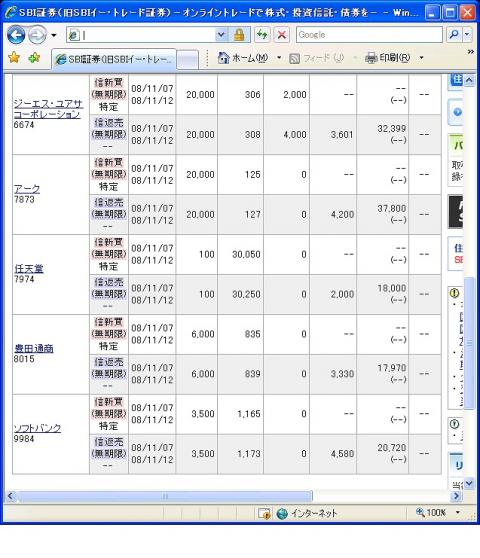Click the Home toolbar button

(x=243, y=57)
